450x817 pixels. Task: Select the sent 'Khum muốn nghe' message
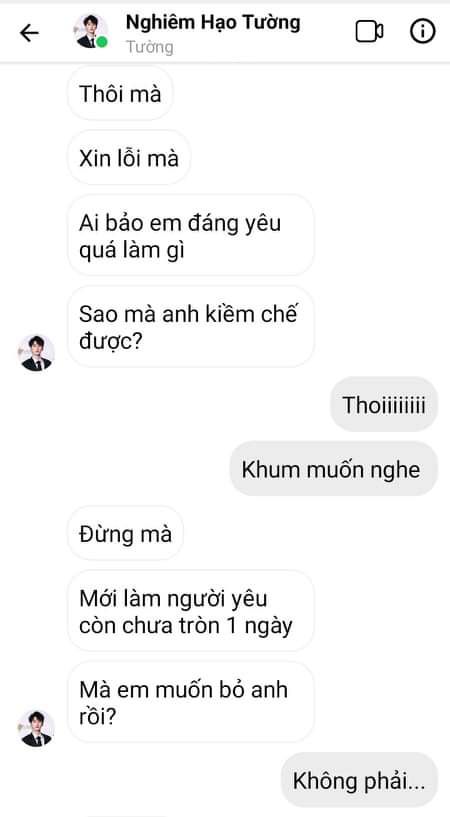click(333, 469)
